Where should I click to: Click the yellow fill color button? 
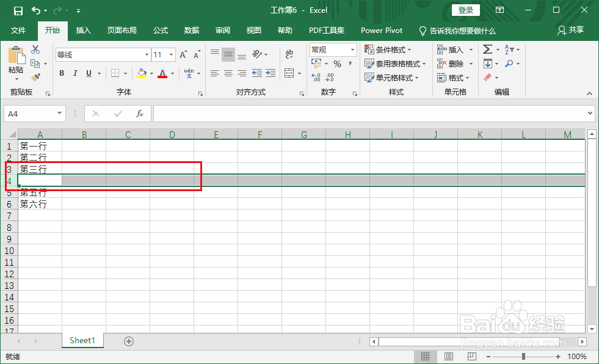point(142,73)
